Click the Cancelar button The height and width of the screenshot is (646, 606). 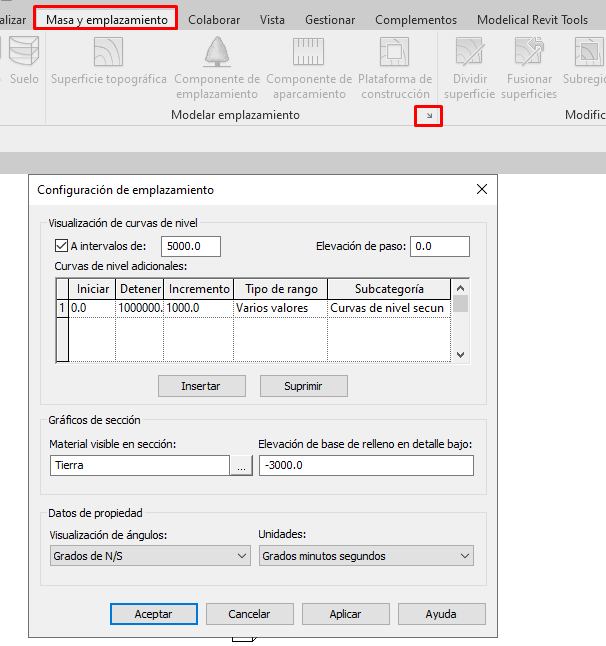point(250,614)
